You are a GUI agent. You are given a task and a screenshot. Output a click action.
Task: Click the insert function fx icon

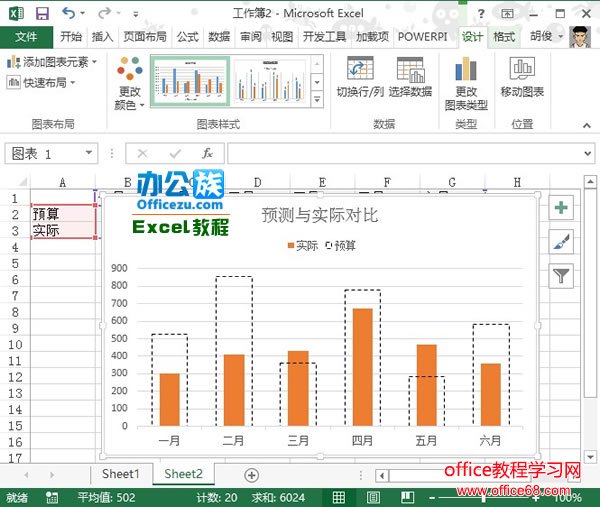point(207,153)
